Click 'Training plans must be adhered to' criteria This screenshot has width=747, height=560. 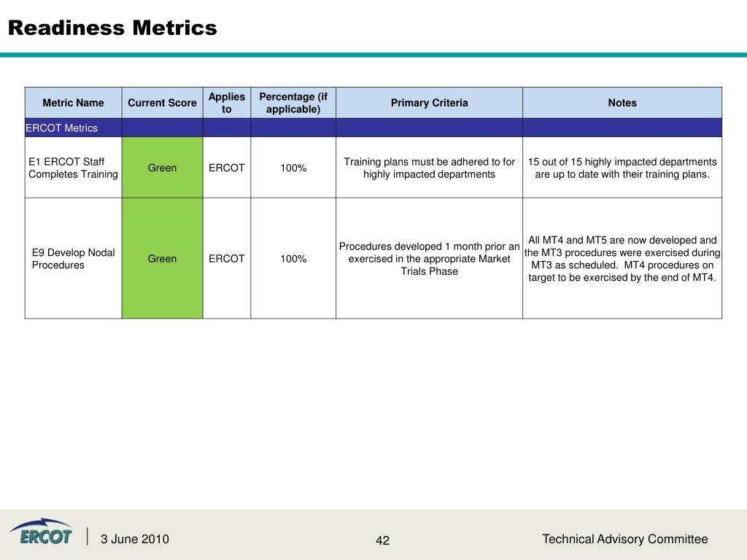click(429, 168)
